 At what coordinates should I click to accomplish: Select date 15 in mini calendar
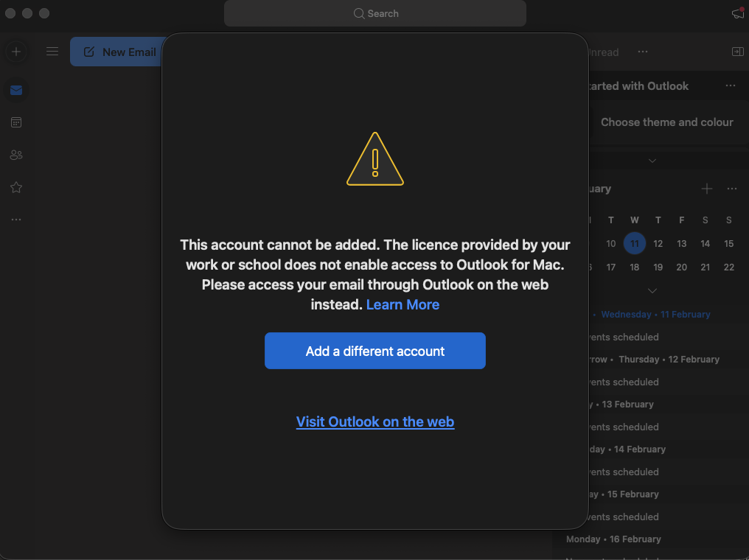pyautogui.click(x=729, y=243)
